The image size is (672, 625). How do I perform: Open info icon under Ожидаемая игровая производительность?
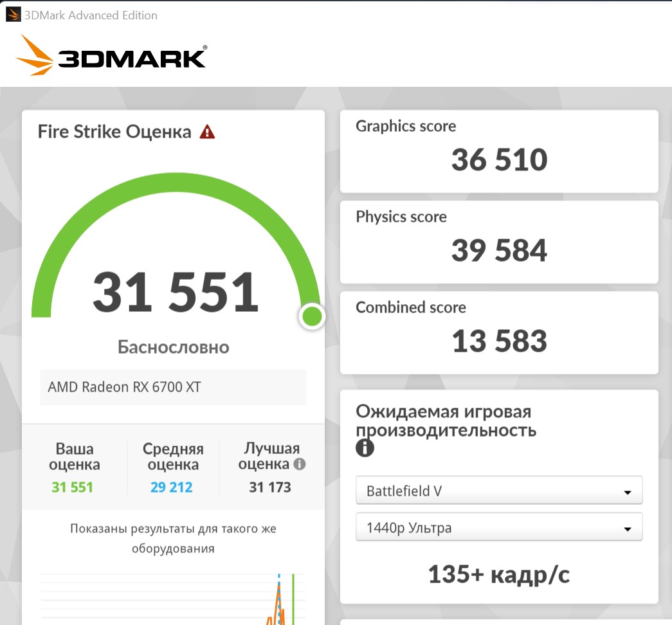365,448
